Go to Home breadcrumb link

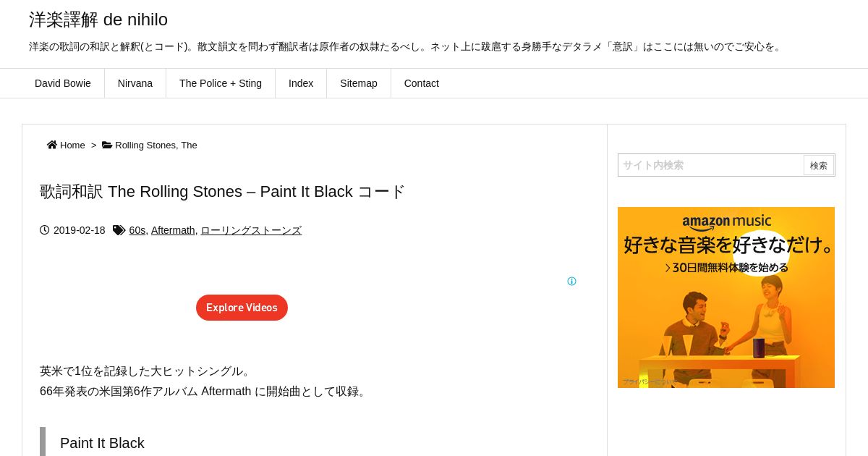pyautogui.click(x=72, y=145)
